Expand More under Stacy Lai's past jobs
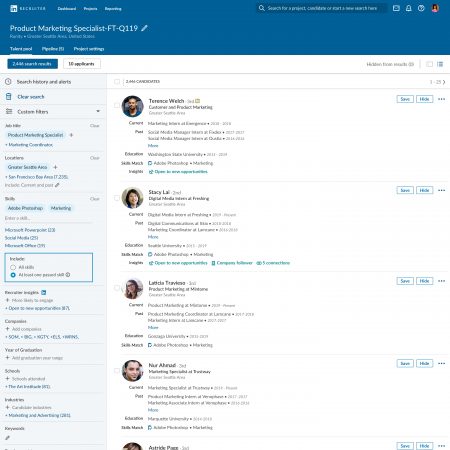Image resolution: width=450 pixels, height=450 pixels. click(x=153, y=237)
